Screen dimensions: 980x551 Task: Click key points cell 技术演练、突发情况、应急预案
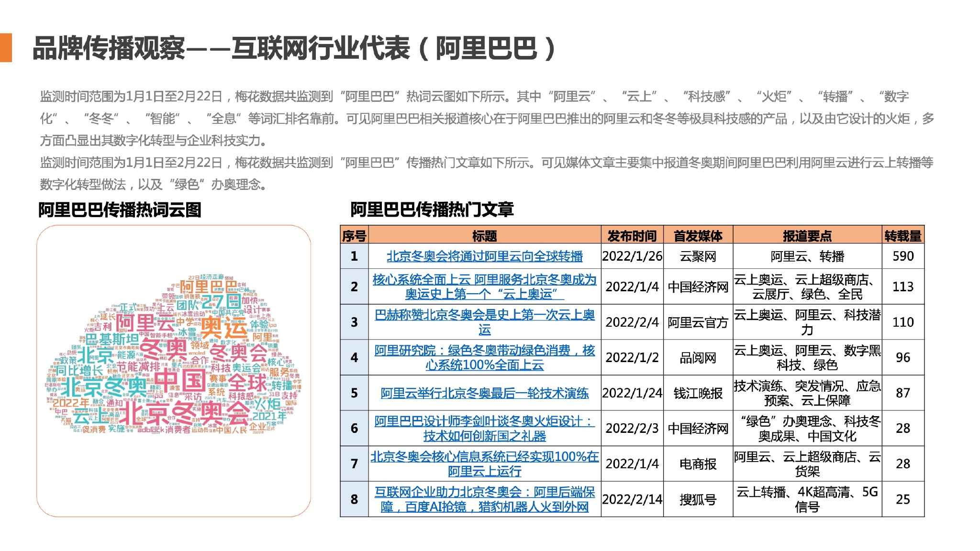pyautogui.click(x=807, y=393)
